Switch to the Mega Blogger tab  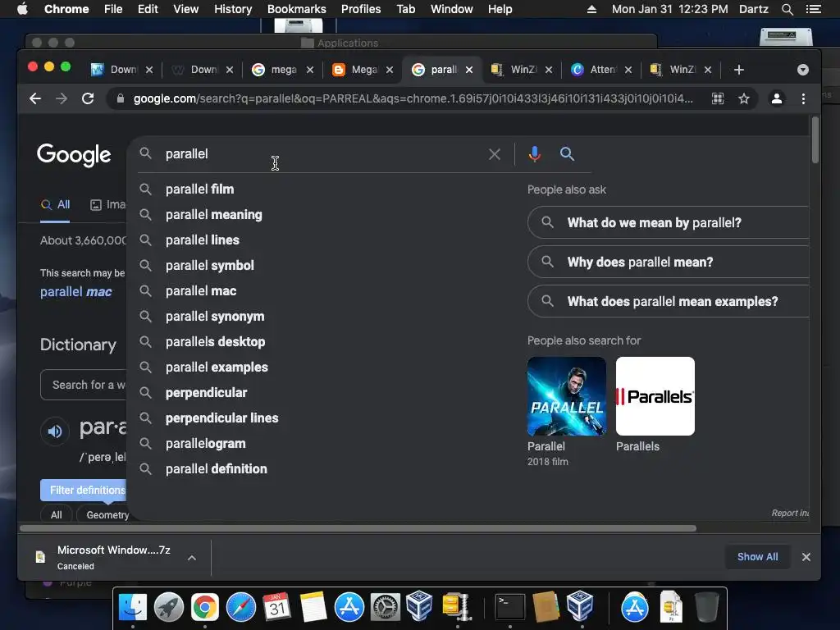click(361, 70)
